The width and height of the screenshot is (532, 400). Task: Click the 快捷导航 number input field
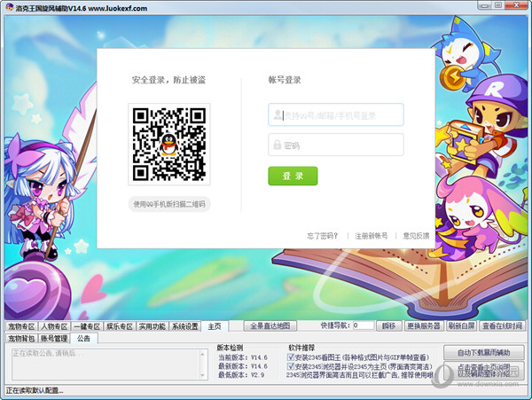[x=364, y=325]
